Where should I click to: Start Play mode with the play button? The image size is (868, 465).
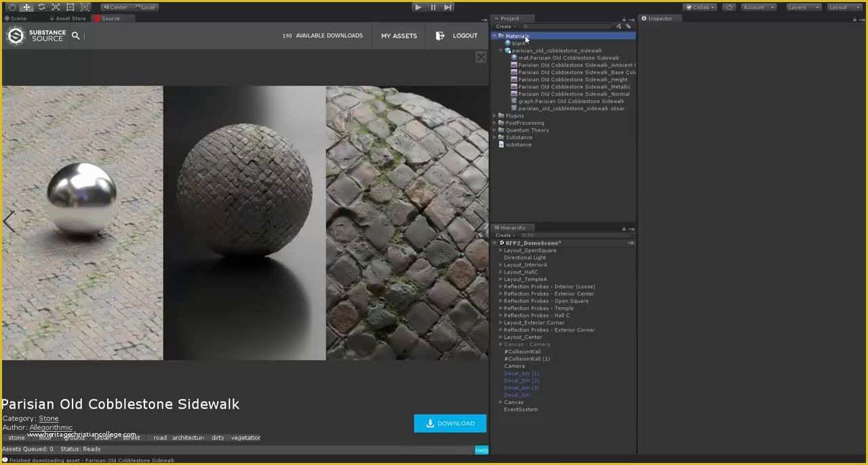pyautogui.click(x=418, y=7)
